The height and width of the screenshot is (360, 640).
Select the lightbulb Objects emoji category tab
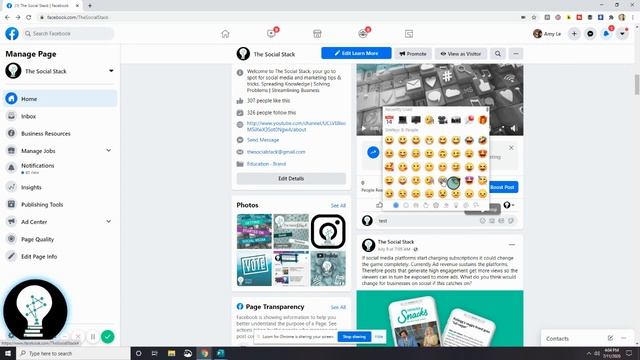(x=456, y=205)
